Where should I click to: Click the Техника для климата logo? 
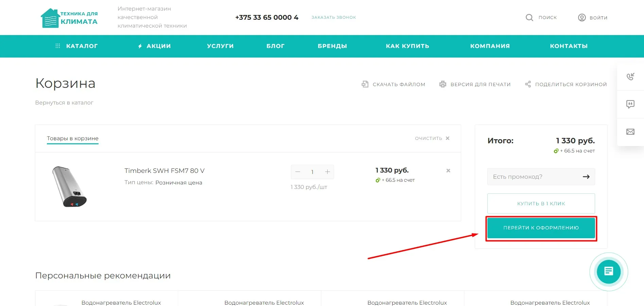[x=69, y=18]
